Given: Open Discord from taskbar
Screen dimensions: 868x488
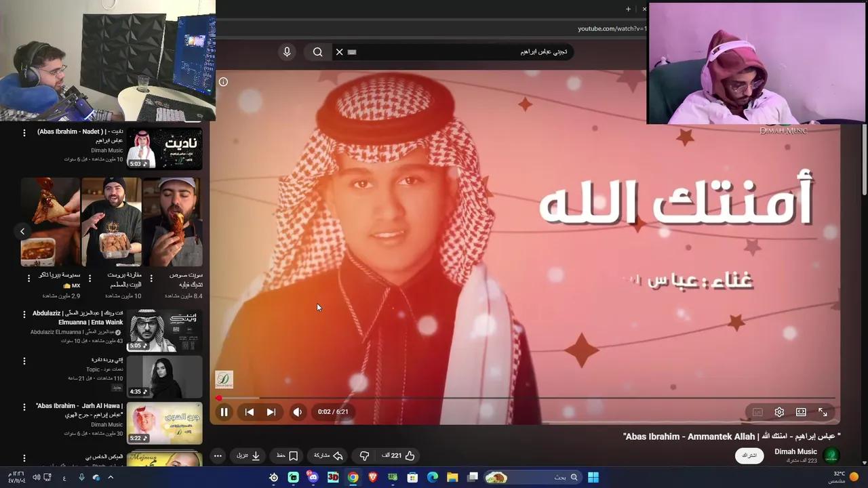Looking at the screenshot, I should (x=313, y=477).
